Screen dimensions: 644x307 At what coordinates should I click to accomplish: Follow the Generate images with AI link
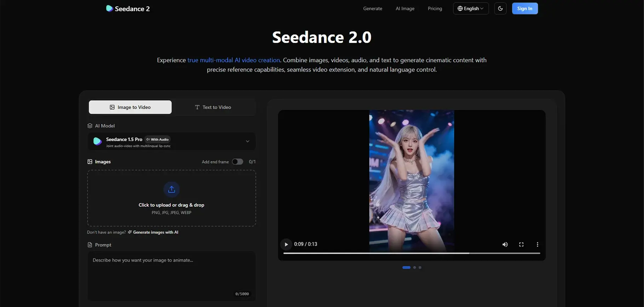(x=153, y=232)
